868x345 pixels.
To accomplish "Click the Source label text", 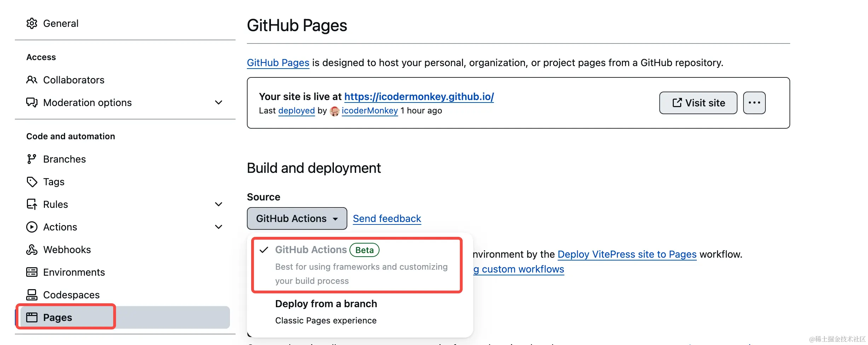I will [x=264, y=197].
